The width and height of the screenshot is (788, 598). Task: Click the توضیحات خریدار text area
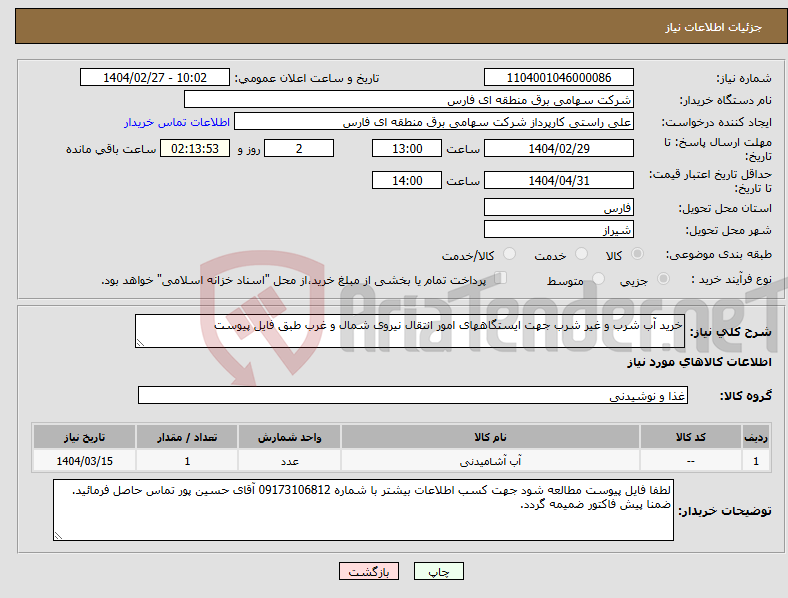click(x=363, y=510)
